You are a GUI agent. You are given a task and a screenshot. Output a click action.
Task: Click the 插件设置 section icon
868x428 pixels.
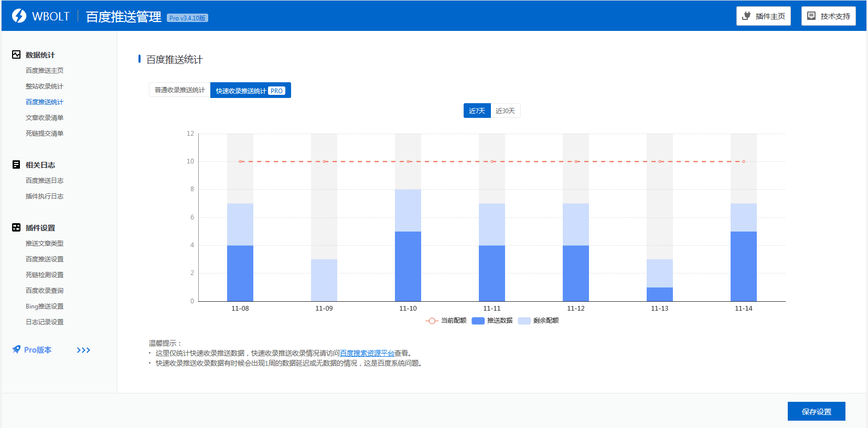point(16,227)
